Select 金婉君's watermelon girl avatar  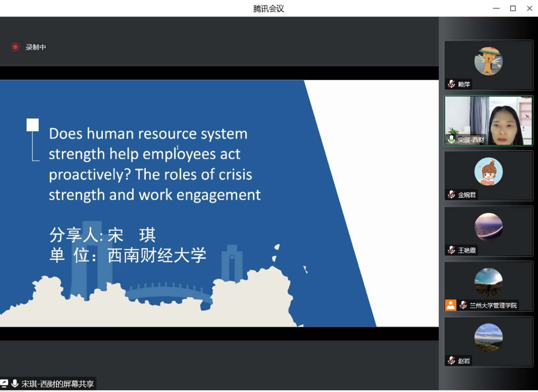488,171
